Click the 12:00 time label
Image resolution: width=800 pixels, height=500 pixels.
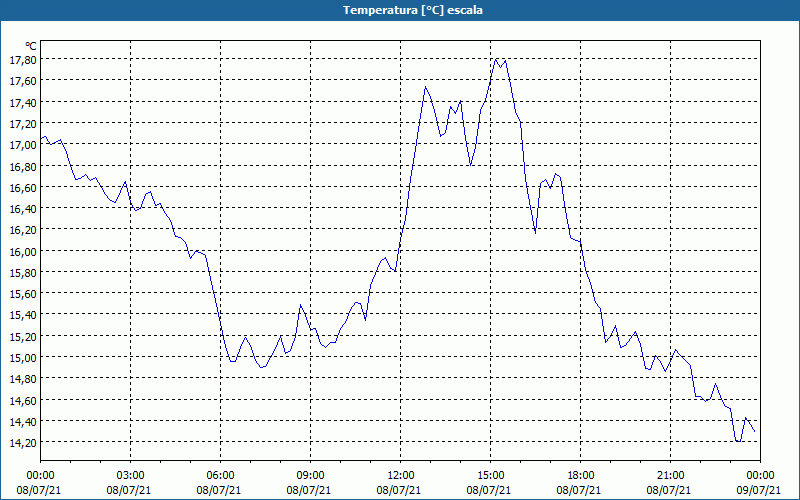click(401, 476)
